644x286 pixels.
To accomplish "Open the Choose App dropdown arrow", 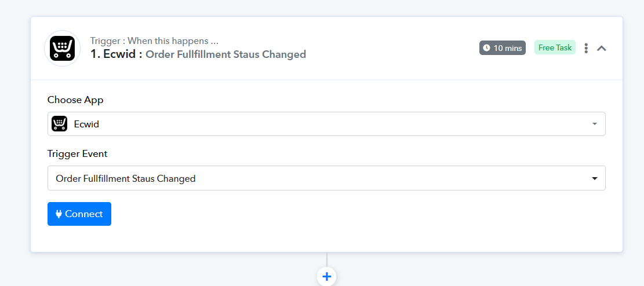I will pos(594,124).
